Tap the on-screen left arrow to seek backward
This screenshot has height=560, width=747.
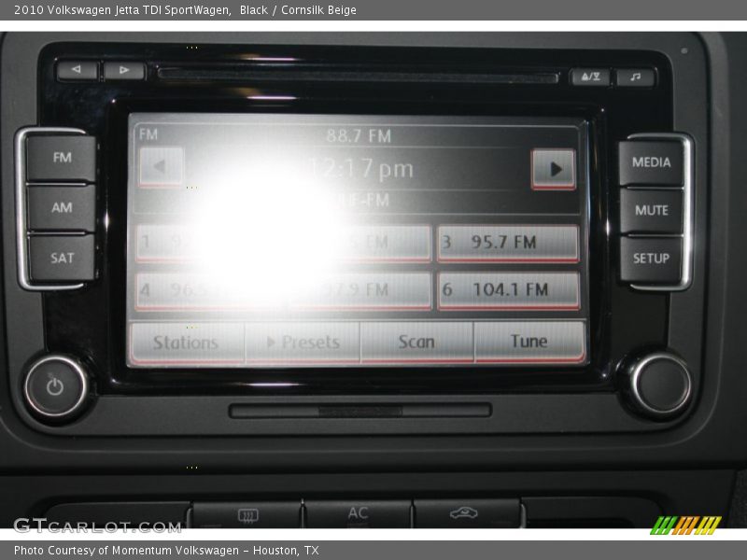(x=161, y=168)
